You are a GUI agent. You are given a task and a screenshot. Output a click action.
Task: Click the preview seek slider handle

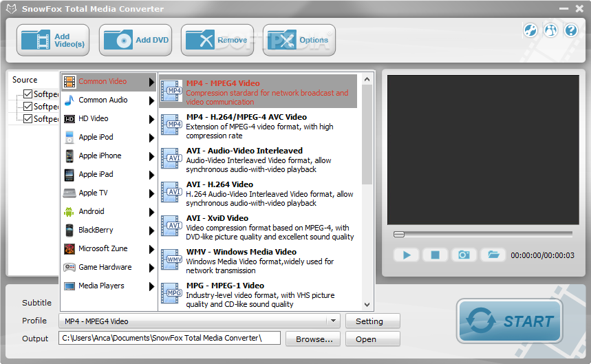(399, 235)
